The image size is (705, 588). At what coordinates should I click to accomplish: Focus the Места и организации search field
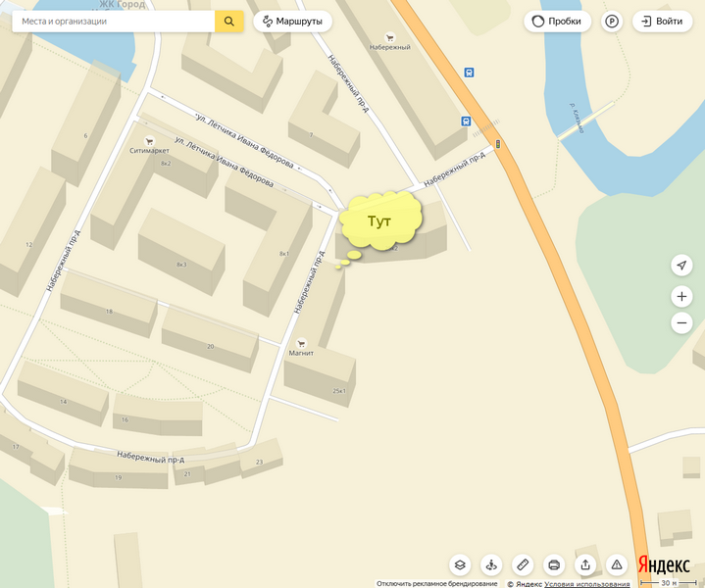tap(114, 22)
